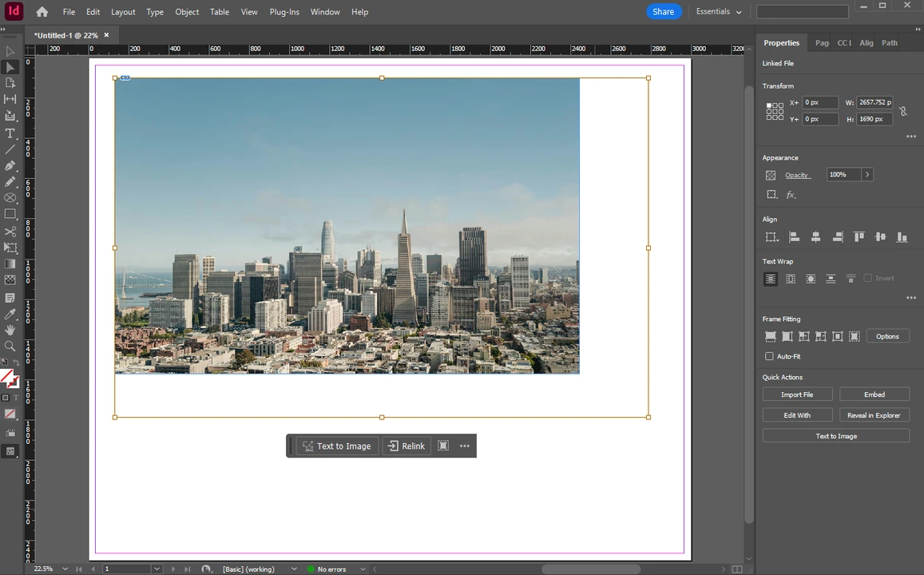This screenshot has width=924, height=575.
Task: Switch to the Pages panel tab
Action: (822, 43)
